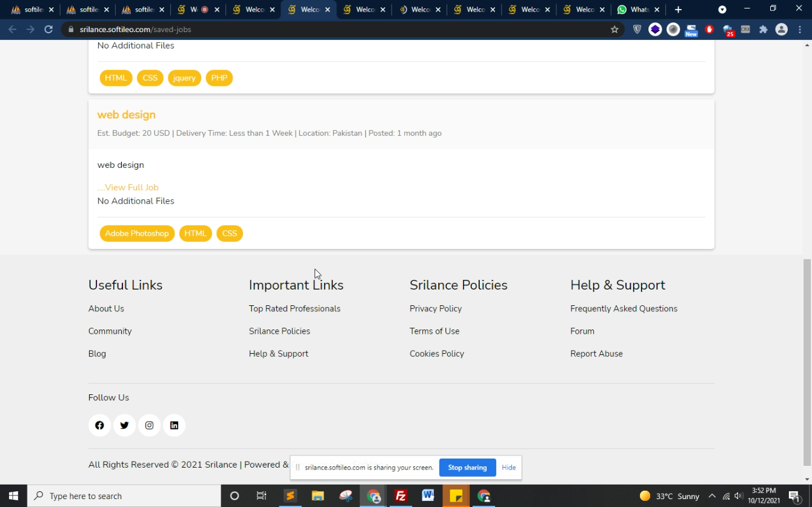The width and height of the screenshot is (812, 507).
Task: Switch to the WhatsApp tab
Action: pos(638,10)
